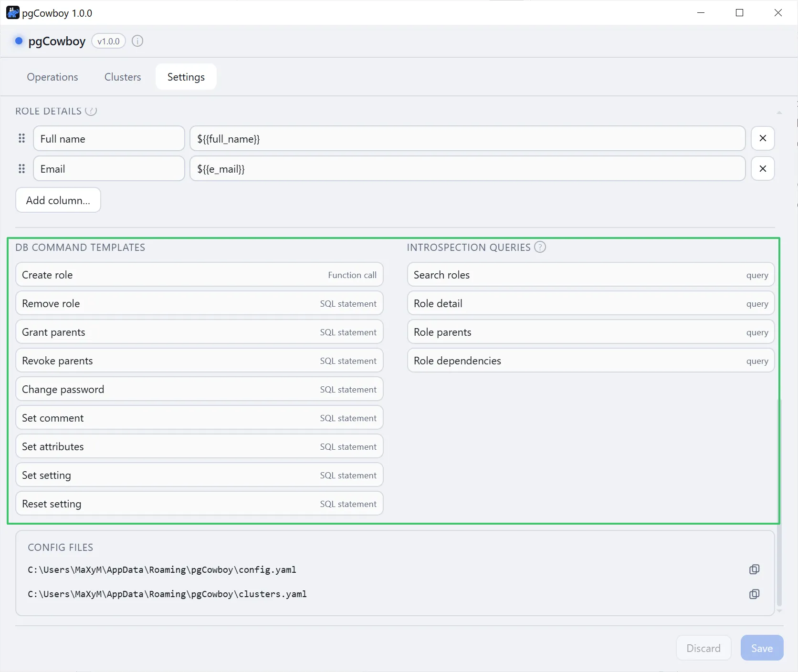Click the help icon beside ROLE DETAILS
The image size is (798, 672).
click(91, 111)
